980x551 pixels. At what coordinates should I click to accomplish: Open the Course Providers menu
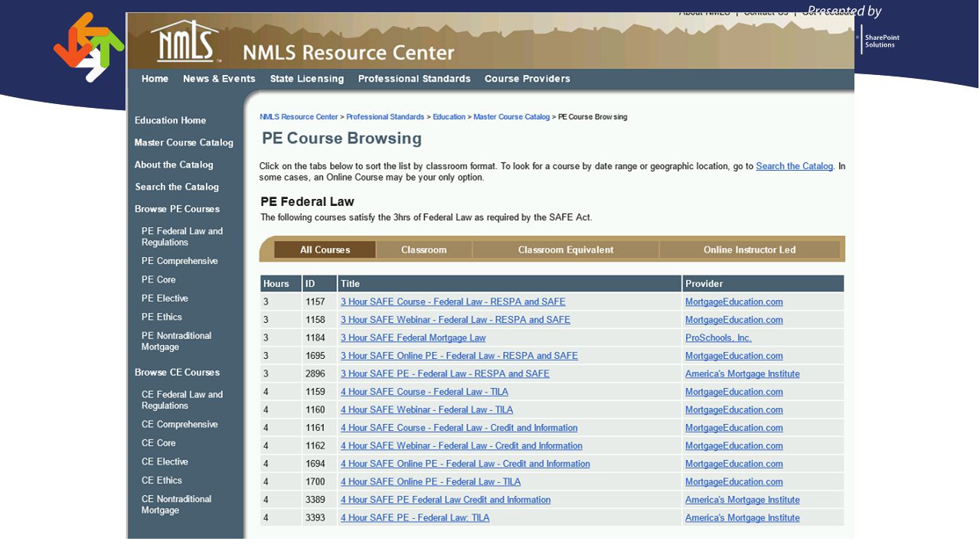527,79
